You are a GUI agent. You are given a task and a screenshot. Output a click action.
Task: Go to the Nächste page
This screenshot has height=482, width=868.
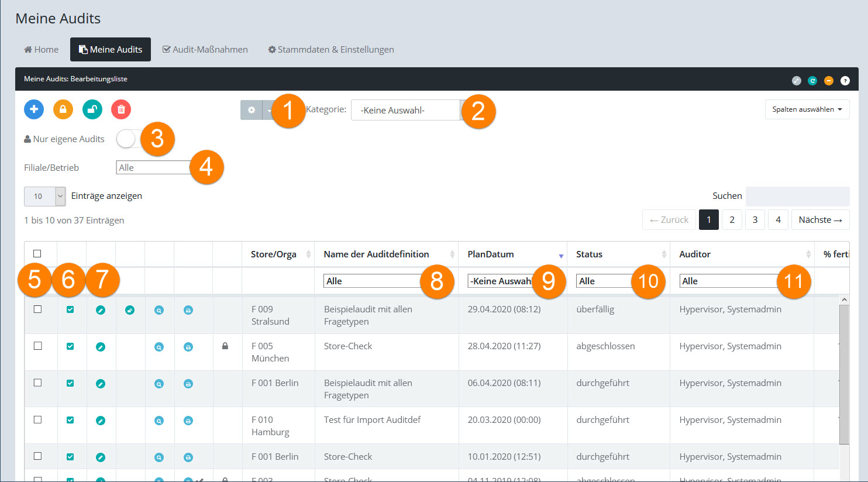pyautogui.click(x=820, y=220)
